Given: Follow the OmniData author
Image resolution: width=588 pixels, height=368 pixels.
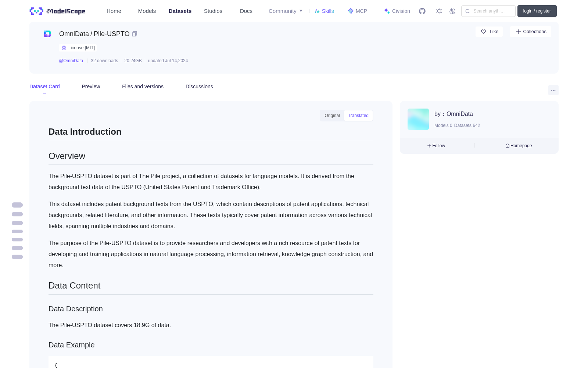Looking at the screenshot, I should click(x=436, y=146).
